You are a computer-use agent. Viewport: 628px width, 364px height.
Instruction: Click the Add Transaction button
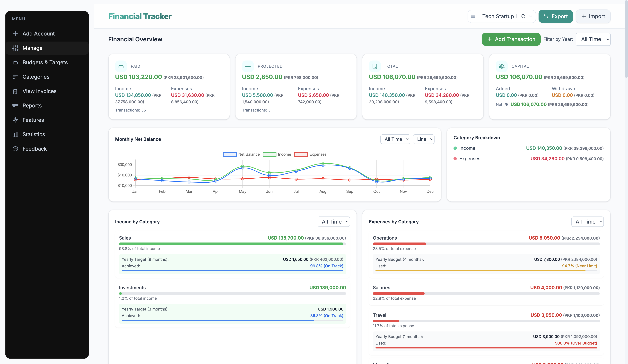click(x=511, y=39)
